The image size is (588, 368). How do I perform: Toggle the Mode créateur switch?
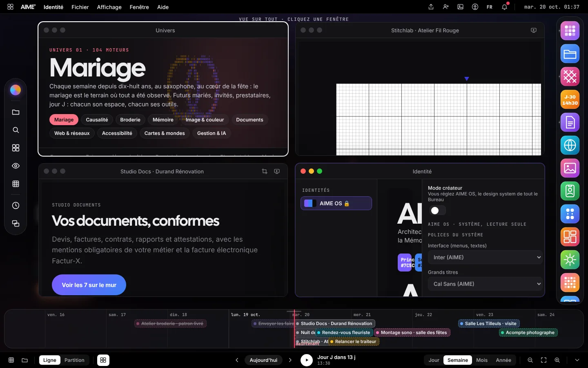437,211
